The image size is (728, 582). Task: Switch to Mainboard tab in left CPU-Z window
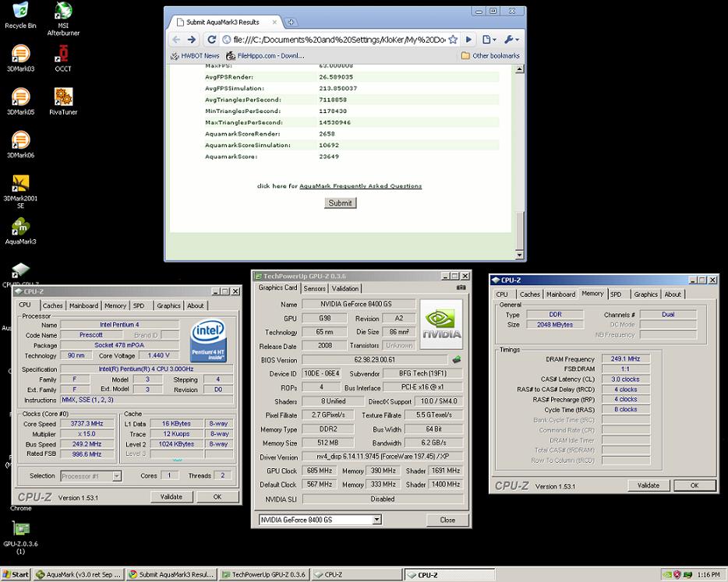pos(83,305)
